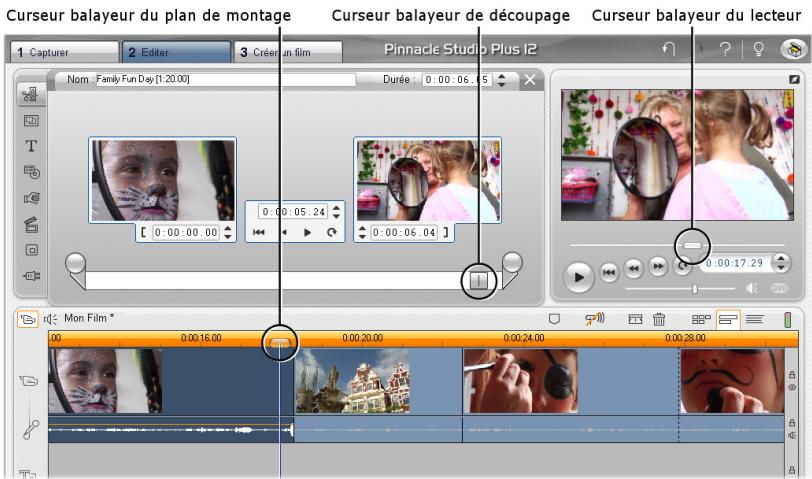Screen dimensions: 812x479
Task: Toggle video track visibility eye icon
Action: (792, 387)
